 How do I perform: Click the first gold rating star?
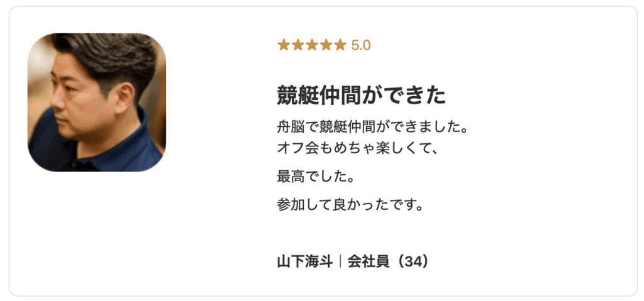284,45
